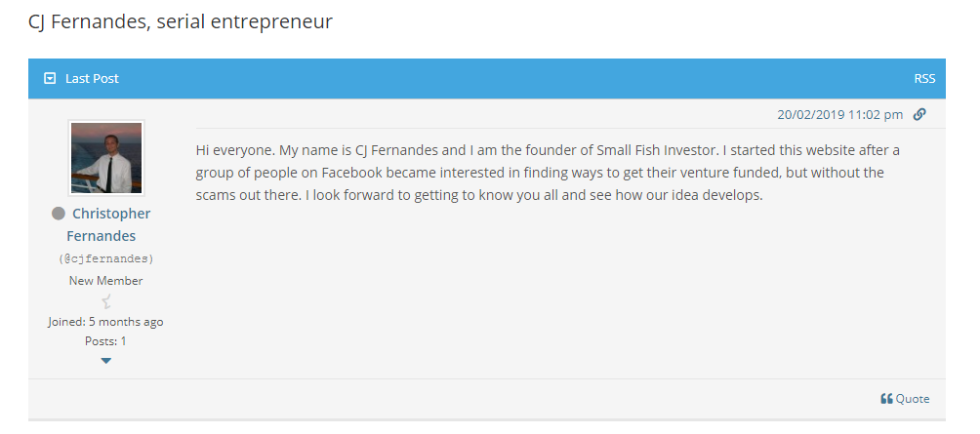Click the user avatar photo
Image resolution: width=980 pixels, height=434 pixels.
point(106,158)
